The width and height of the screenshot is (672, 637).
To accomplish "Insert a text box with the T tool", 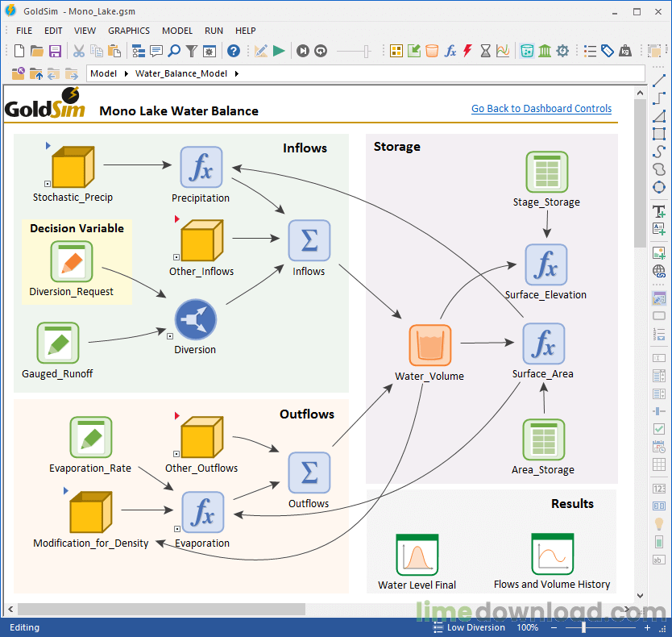I will [x=658, y=211].
